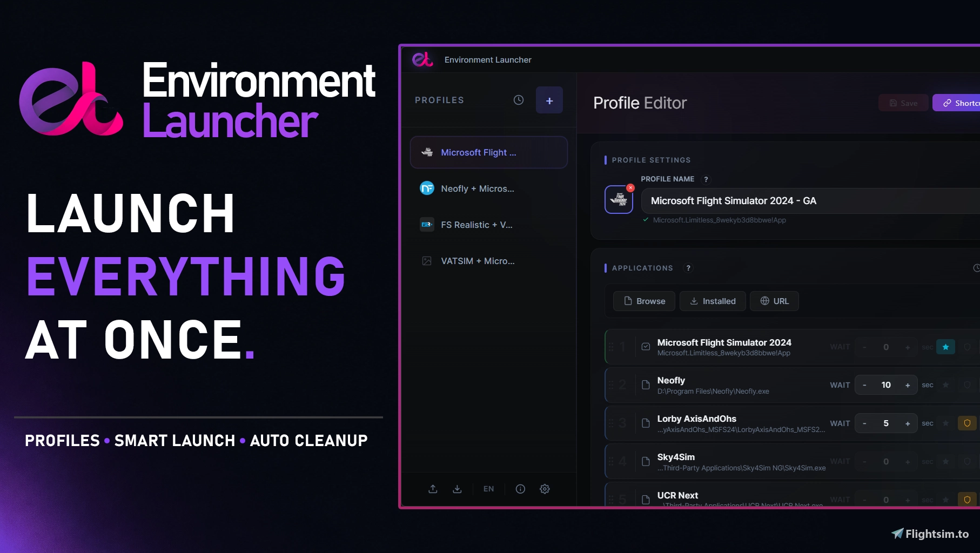Select the VATSIM + Micro... profile
The image size is (980, 553).
tap(489, 261)
